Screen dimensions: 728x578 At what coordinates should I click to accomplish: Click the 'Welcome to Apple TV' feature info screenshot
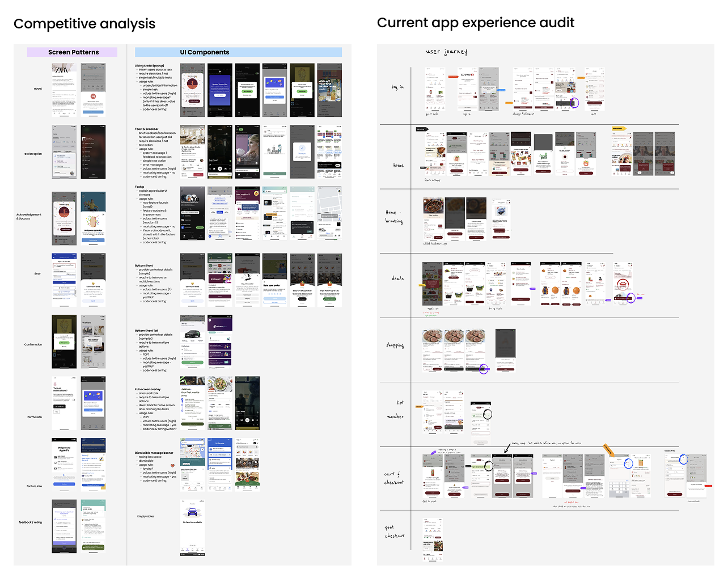(x=64, y=463)
